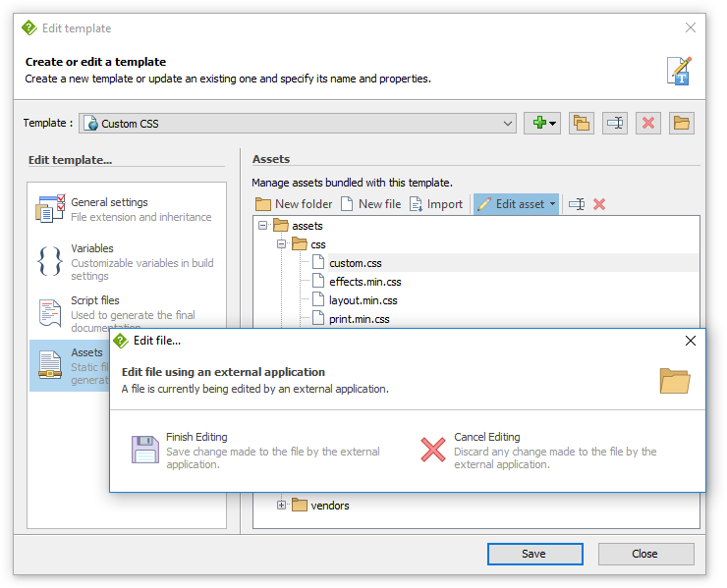Viewport: 727px width, 588px height.
Task: Select the css folder in tree
Action: [318, 244]
